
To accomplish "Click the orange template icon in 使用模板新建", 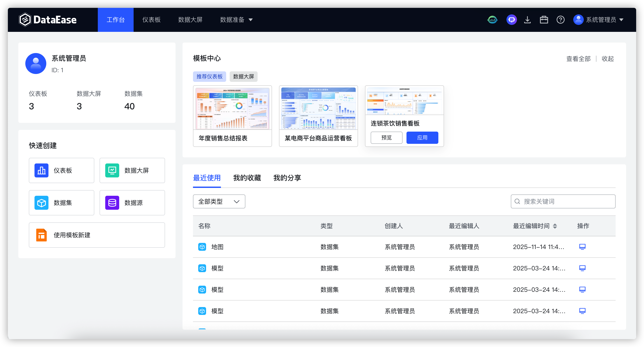I will click(x=41, y=235).
